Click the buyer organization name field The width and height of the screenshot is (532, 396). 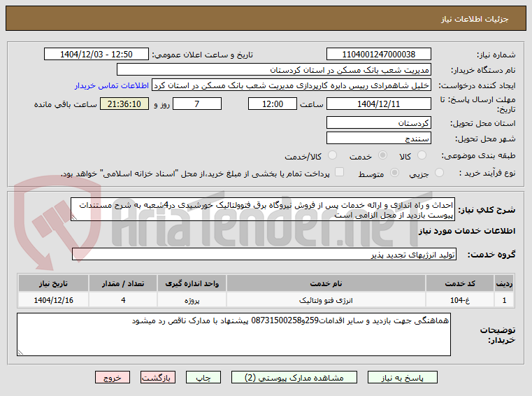(274, 70)
